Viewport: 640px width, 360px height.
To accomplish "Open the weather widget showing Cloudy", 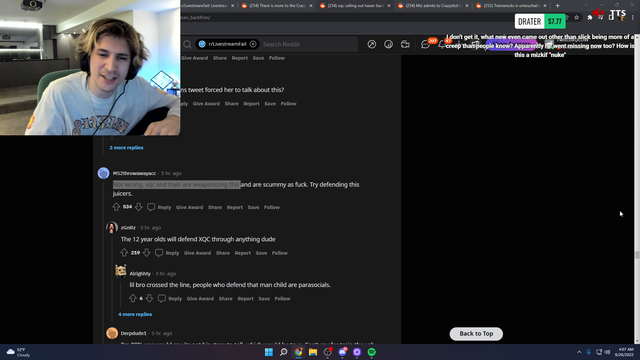I will pyautogui.click(x=18, y=352).
